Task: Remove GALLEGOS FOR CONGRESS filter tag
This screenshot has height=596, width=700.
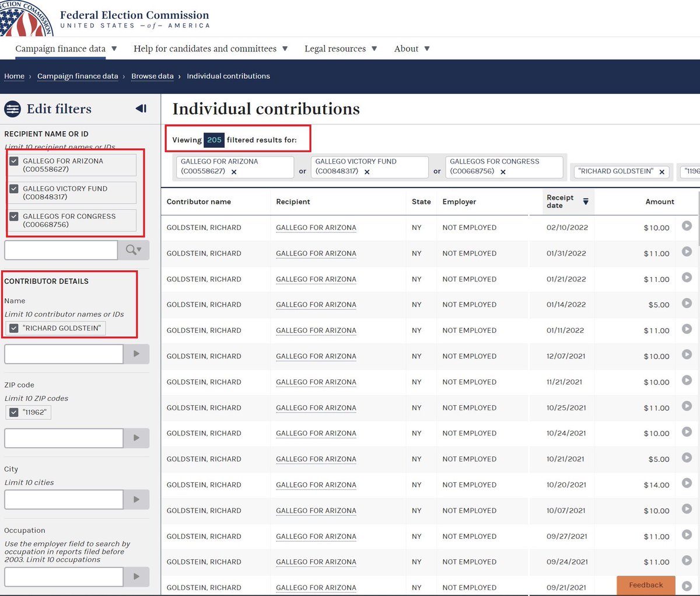Action: (503, 172)
